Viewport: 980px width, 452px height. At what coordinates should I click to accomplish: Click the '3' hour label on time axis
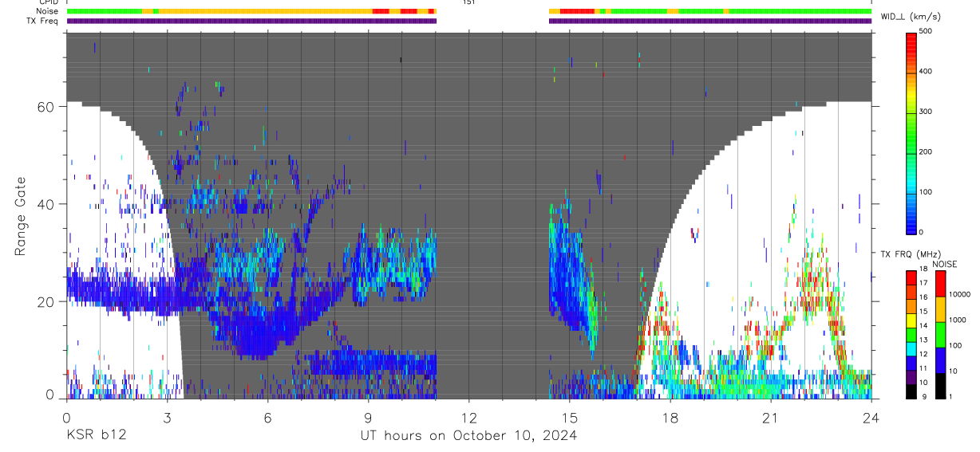pyautogui.click(x=168, y=418)
